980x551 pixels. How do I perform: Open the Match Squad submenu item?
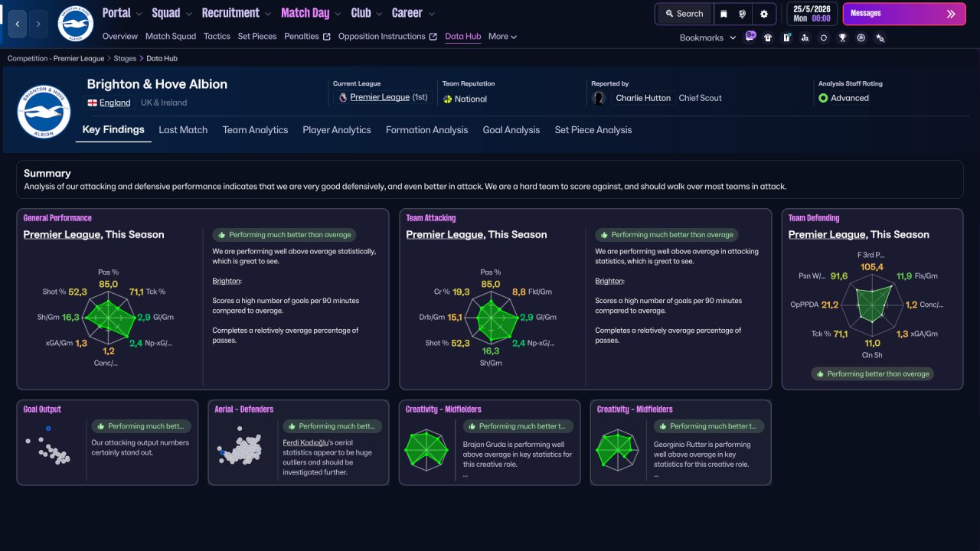[171, 37]
